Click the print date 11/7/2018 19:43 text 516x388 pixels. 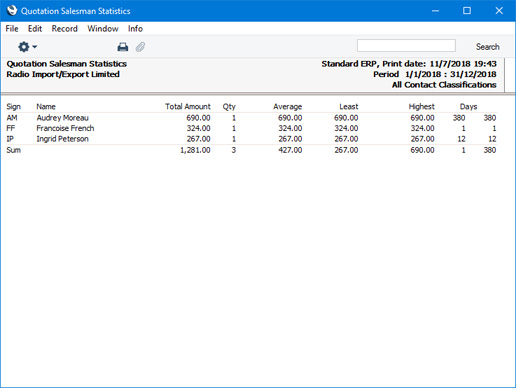(463, 64)
